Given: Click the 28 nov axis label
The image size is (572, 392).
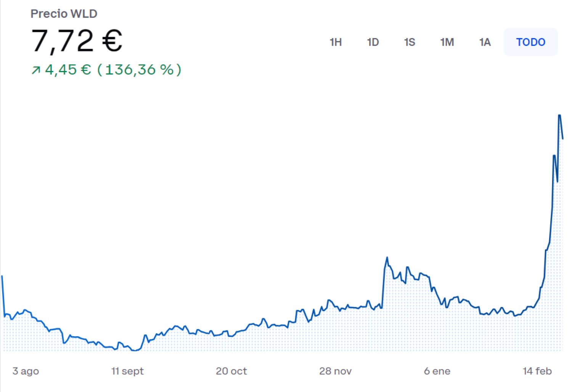Looking at the screenshot, I should tap(335, 371).
